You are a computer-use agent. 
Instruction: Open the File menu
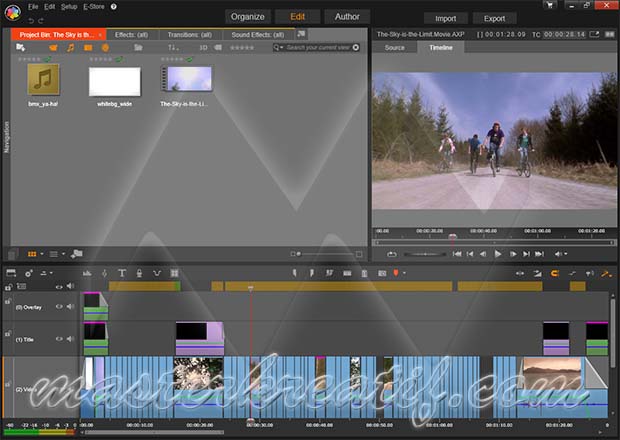point(33,7)
